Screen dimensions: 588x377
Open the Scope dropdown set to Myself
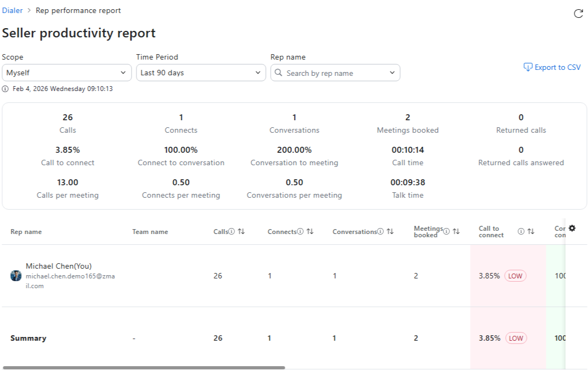coord(67,73)
